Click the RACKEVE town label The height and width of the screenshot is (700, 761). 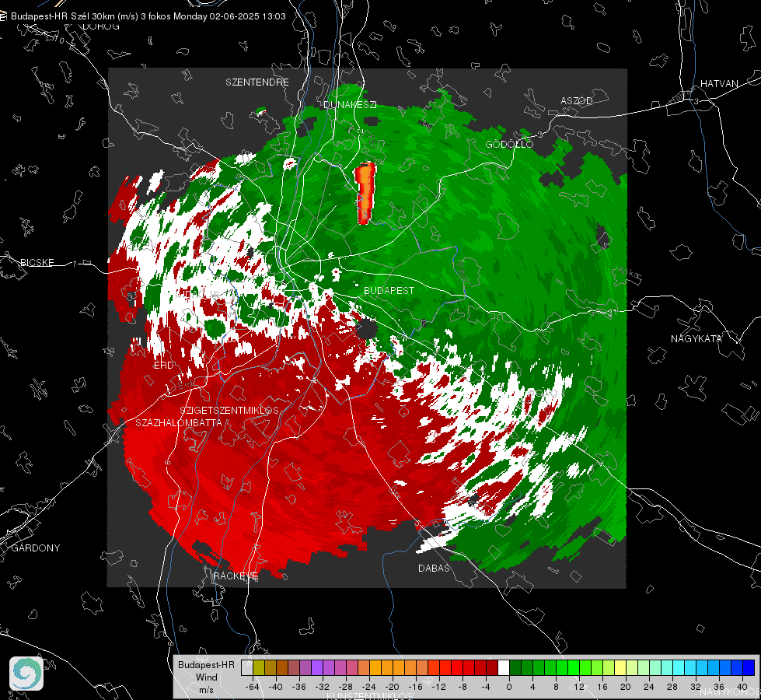coord(236,576)
